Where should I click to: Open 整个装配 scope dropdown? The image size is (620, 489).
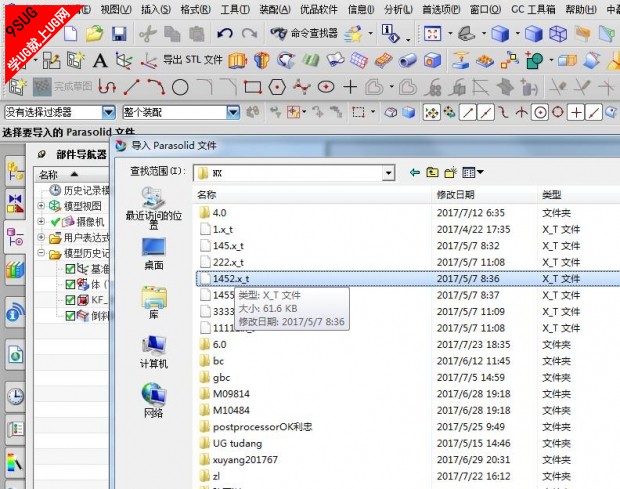233,113
